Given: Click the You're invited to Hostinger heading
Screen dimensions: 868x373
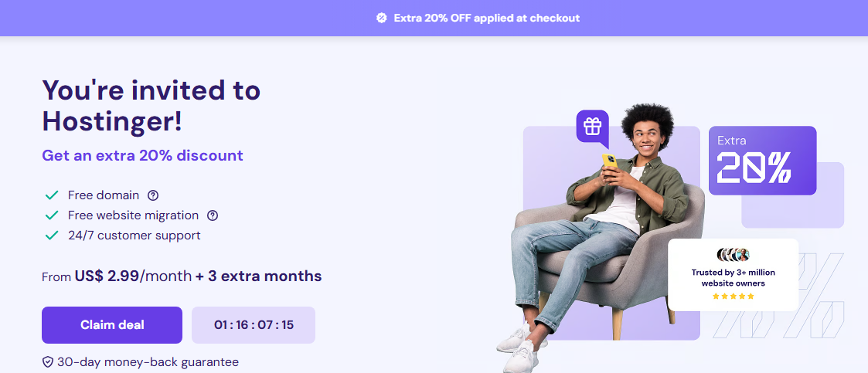Looking at the screenshot, I should point(151,105).
